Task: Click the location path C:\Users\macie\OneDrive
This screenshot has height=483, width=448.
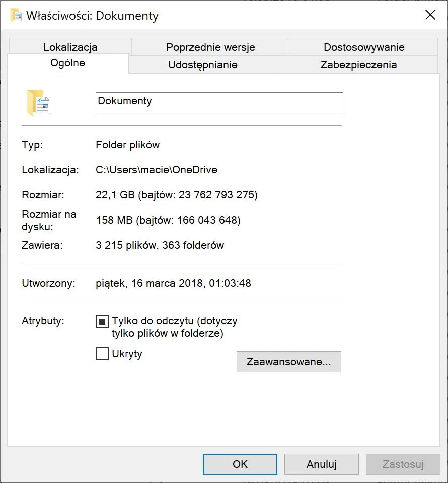Action: (157, 170)
